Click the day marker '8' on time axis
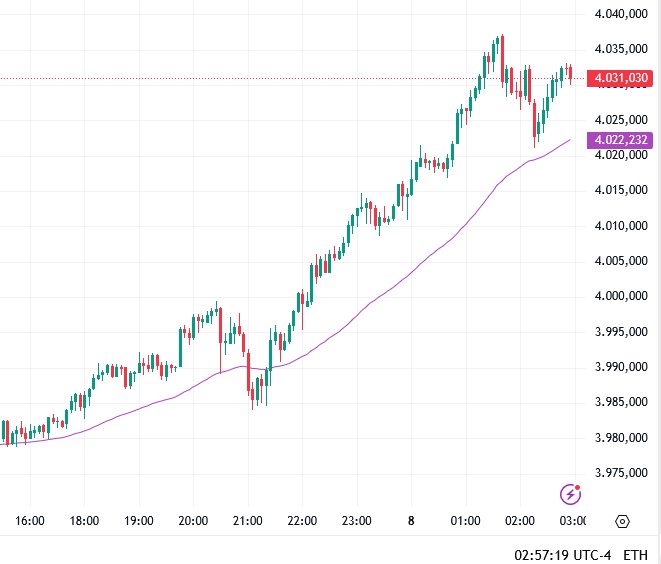This screenshot has width=661, height=564. pos(411,521)
